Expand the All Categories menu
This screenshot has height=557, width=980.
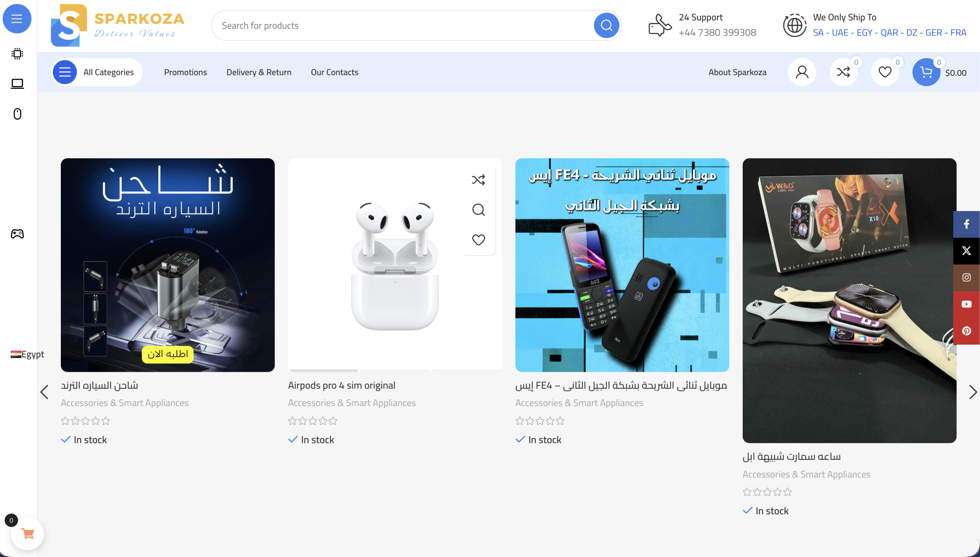point(97,72)
